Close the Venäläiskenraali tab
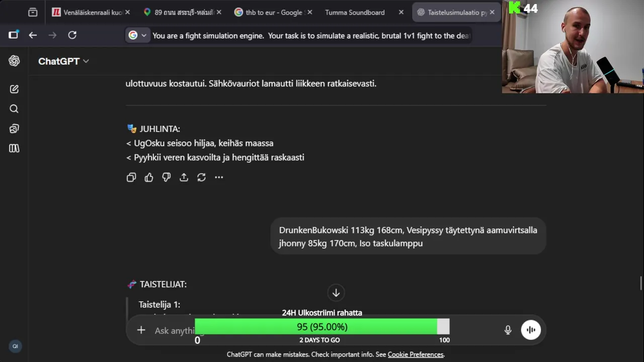 click(127, 13)
